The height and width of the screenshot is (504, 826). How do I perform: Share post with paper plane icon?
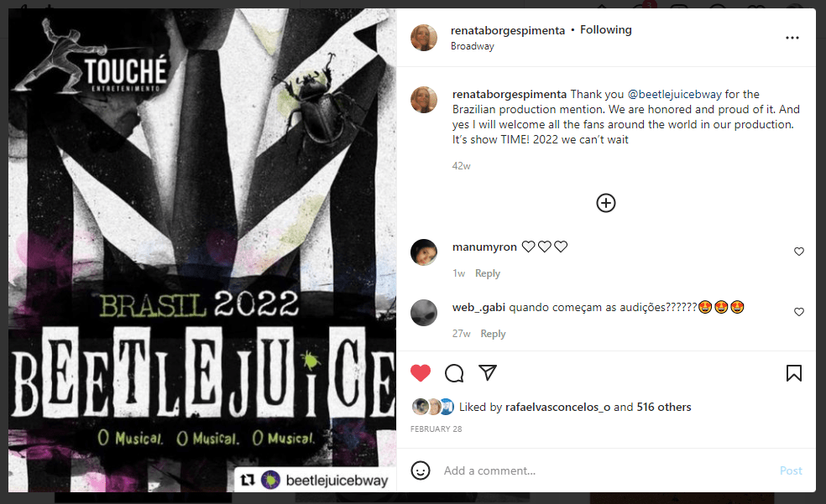pyautogui.click(x=488, y=372)
